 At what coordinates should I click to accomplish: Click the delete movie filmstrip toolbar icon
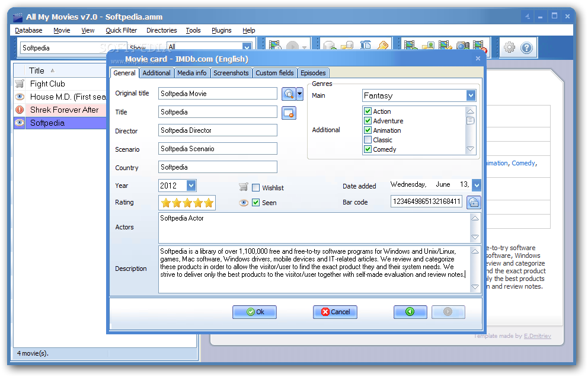[480, 46]
